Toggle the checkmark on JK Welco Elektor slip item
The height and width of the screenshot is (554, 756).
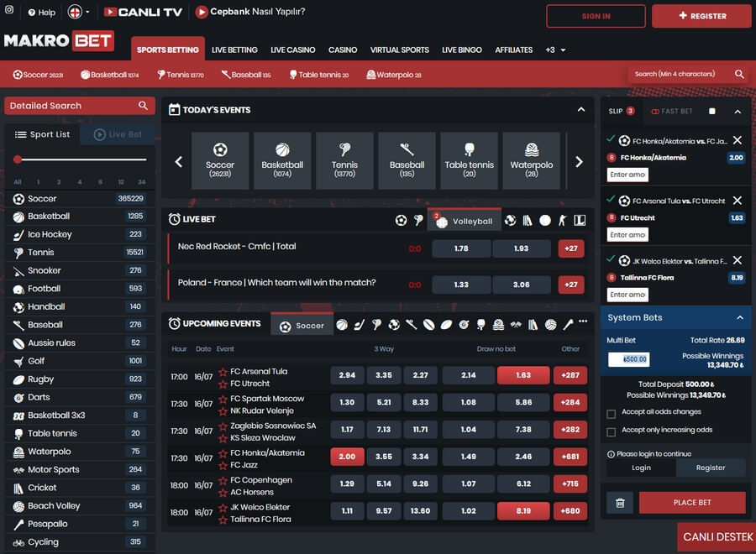[x=611, y=259]
